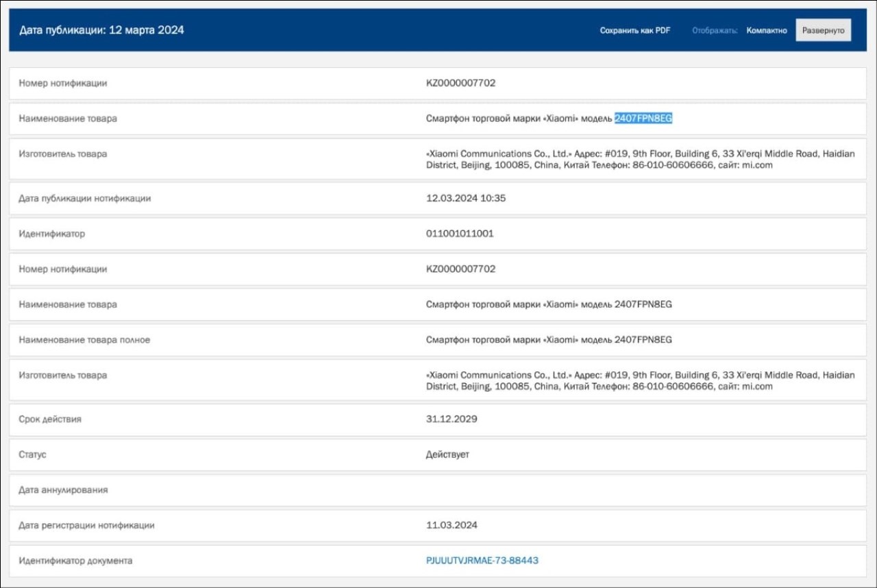The image size is (877, 588).
Task: Click the 'Идентификатор' row label
Action: tap(52, 234)
